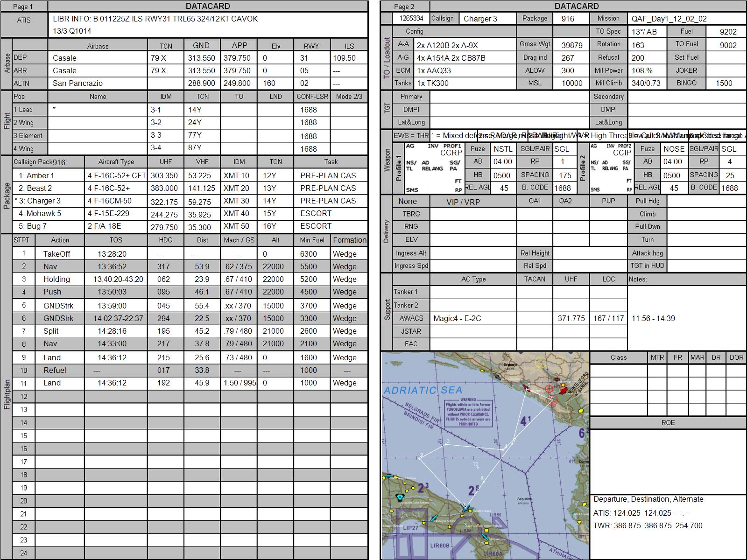This screenshot has height=560, width=747.
Task: Click the 3 Element TCN value 77Y
Action: pos(195,135)
